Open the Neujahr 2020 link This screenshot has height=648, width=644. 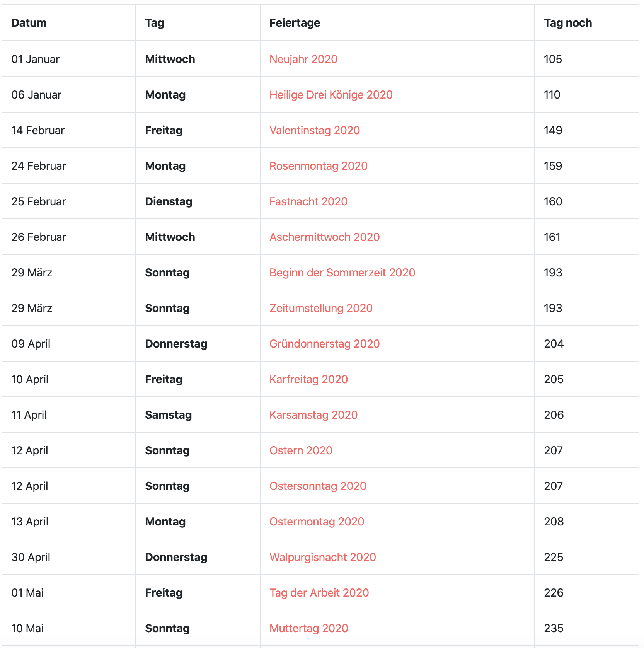[303, 59]
